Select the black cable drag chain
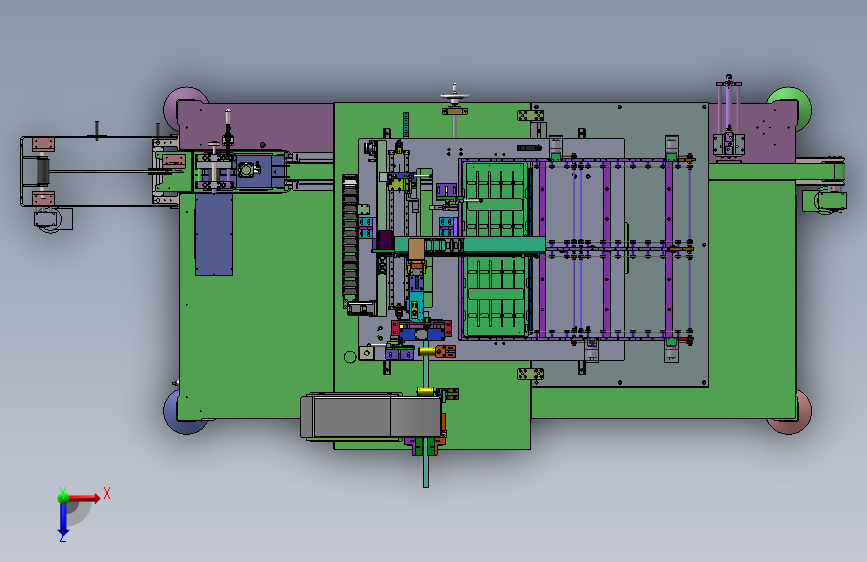The height and width of the screenshot is (562, 867). point(349,240)
